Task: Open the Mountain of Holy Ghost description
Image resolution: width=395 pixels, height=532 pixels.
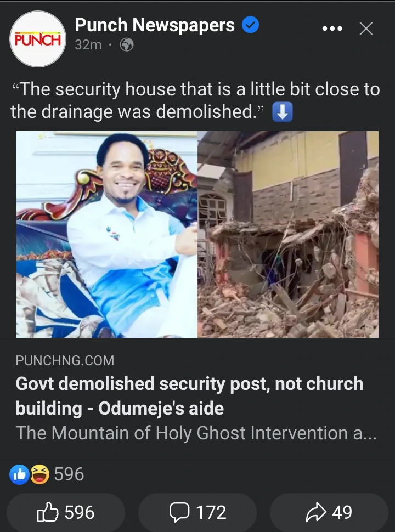Action: [x=196, y=433]
